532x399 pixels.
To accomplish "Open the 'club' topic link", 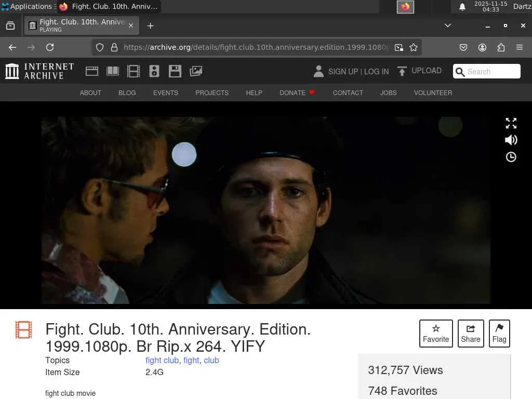I will click(x=211, y=361).
